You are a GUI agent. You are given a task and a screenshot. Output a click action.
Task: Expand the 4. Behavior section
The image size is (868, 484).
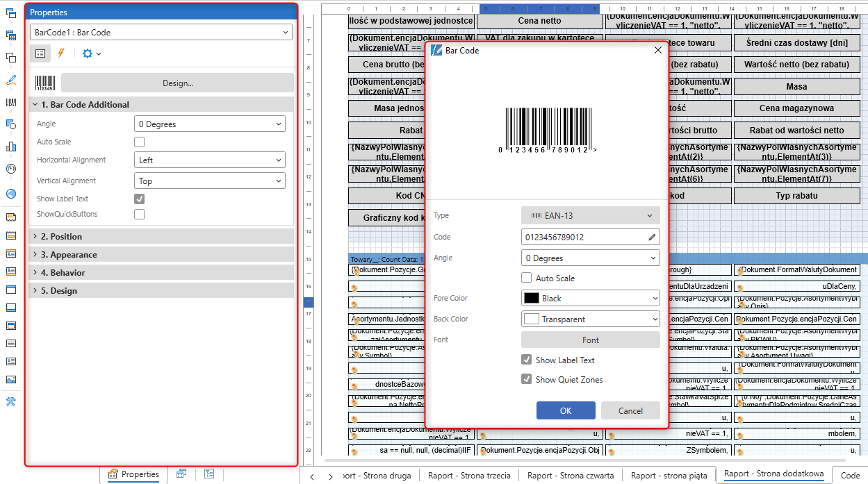coord(161,272)
